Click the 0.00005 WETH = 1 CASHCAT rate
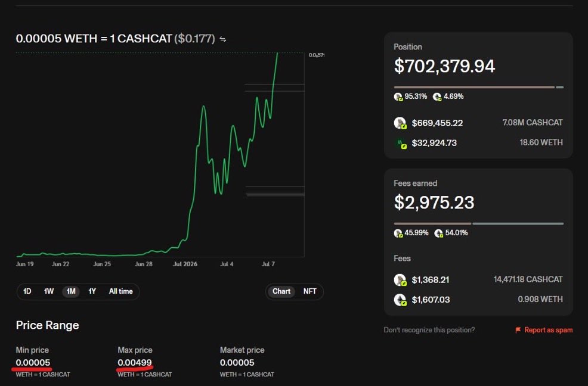 (x=94, y=38)
